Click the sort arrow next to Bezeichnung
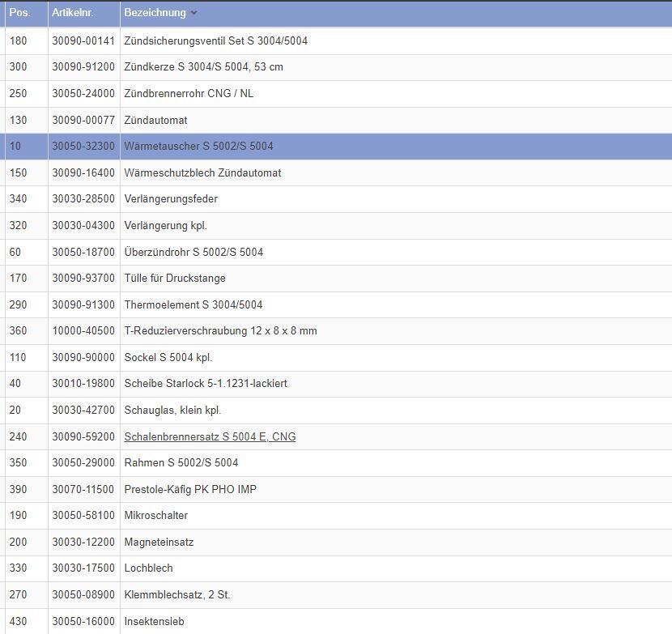Image resolution: width=672 pixels, height=634 pixels. (x=194, y=13)
